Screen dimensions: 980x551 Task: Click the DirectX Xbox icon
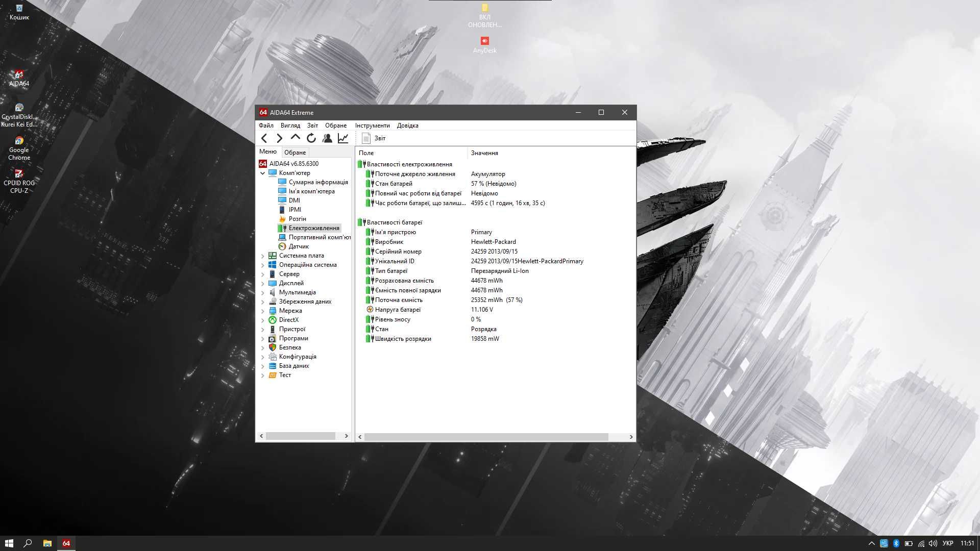pos(273,320)
